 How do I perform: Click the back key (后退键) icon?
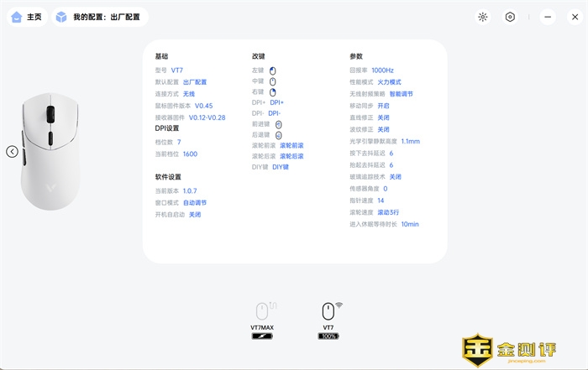(278, 134)
